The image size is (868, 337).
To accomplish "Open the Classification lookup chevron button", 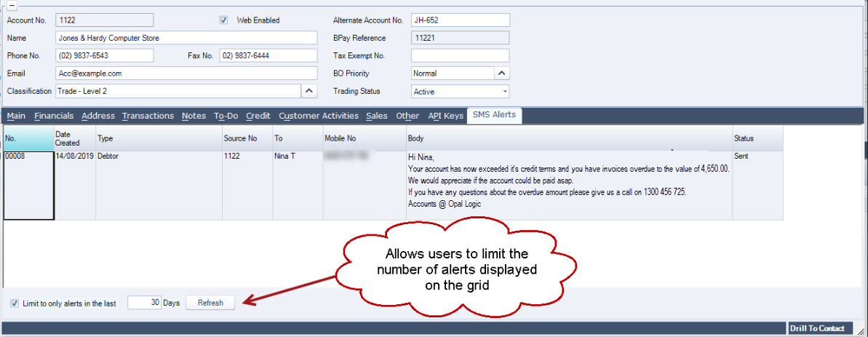I will (309, 91).
